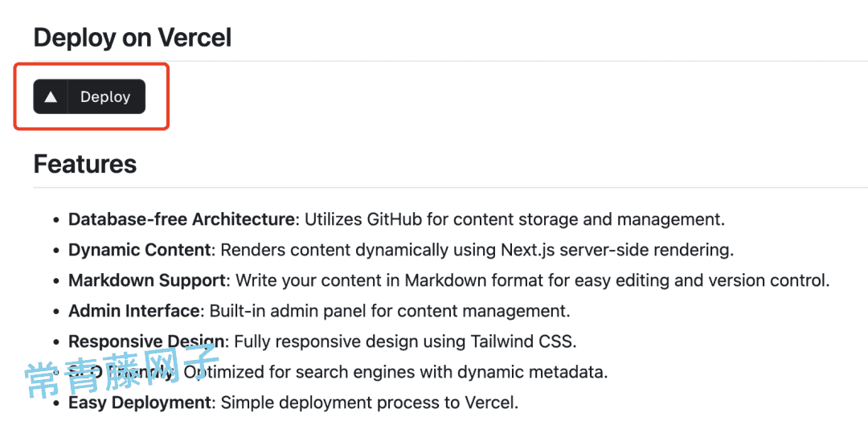This screenshot has height=421, width=868.
Task: Click the blue Chinese watermark text
Action: click(122, 369)
